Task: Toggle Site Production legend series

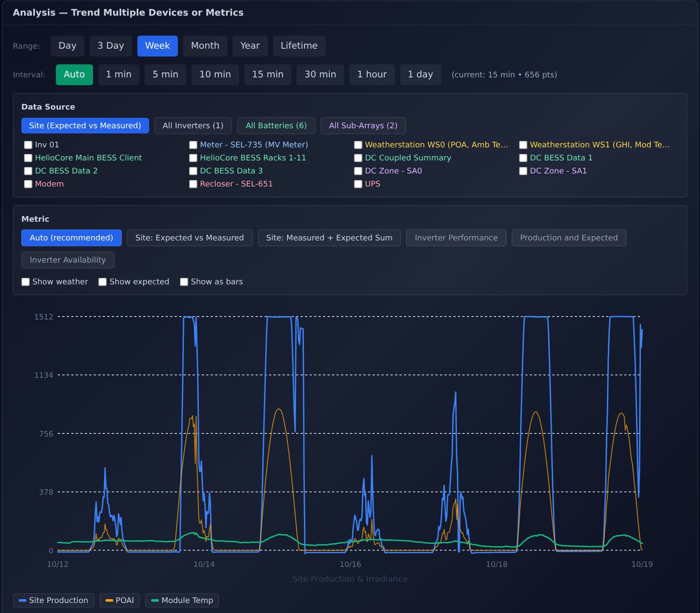Action: pos(53,600)
